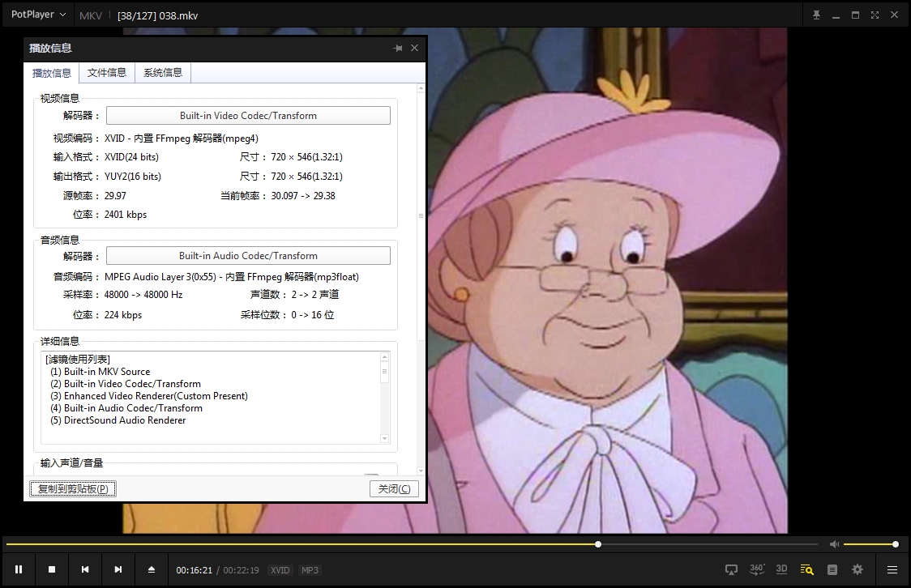Click the Built-in Audio Codec/Transform button
The width and height of the screenshot is (911, 588).
(x=248, y=256)
